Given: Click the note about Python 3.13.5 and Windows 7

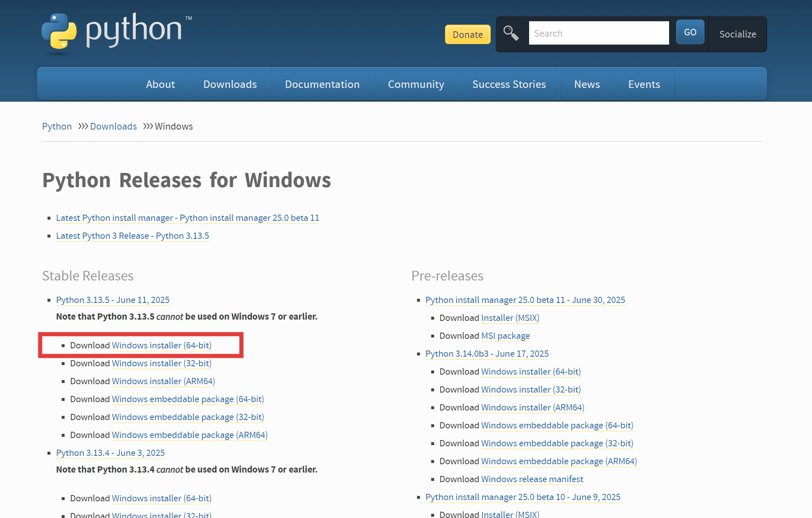Looking at the screenshot, I should (x=187, y=317).
